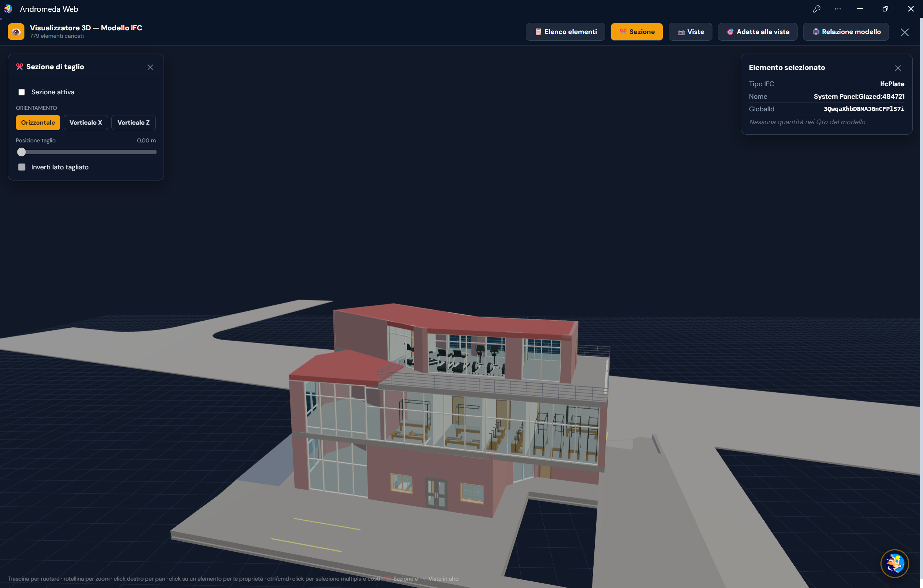The image size is (923, 588).
Task: Click the key icon in title bar
Action: coord(816,9)
